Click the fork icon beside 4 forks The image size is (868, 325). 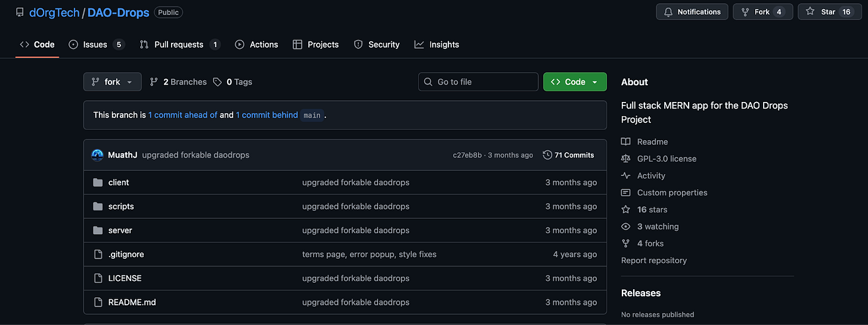626,243
